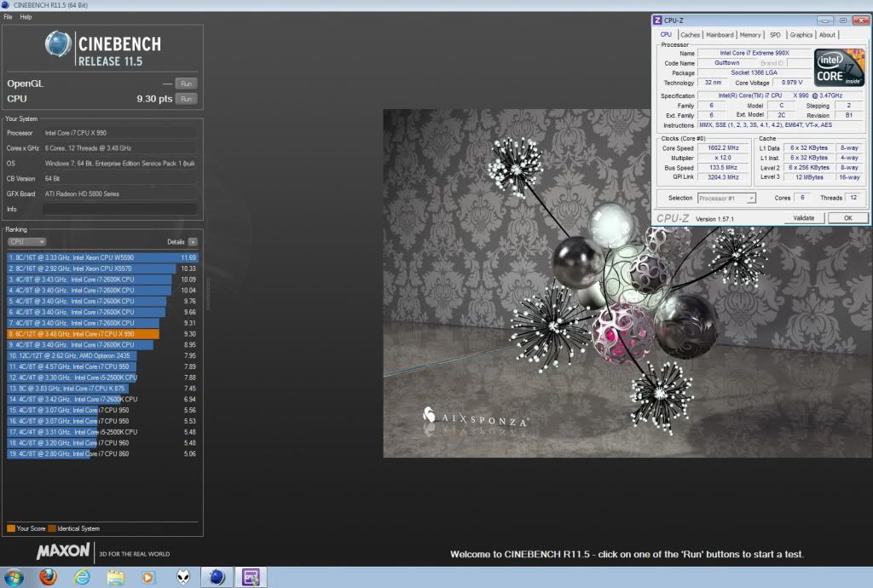873x588 pixels.
Task: Switch to the Caches tab in CPU-Z
Action: tap(690, 34)
